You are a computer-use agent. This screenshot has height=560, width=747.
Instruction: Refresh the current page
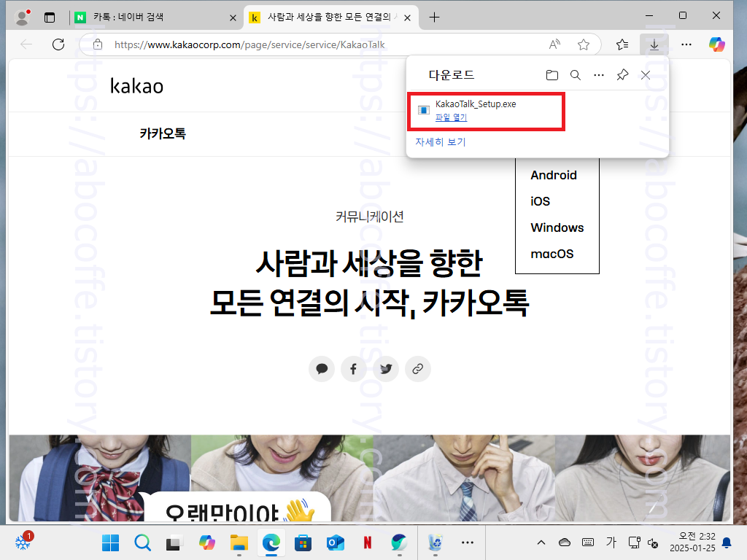tap(58, 44)
